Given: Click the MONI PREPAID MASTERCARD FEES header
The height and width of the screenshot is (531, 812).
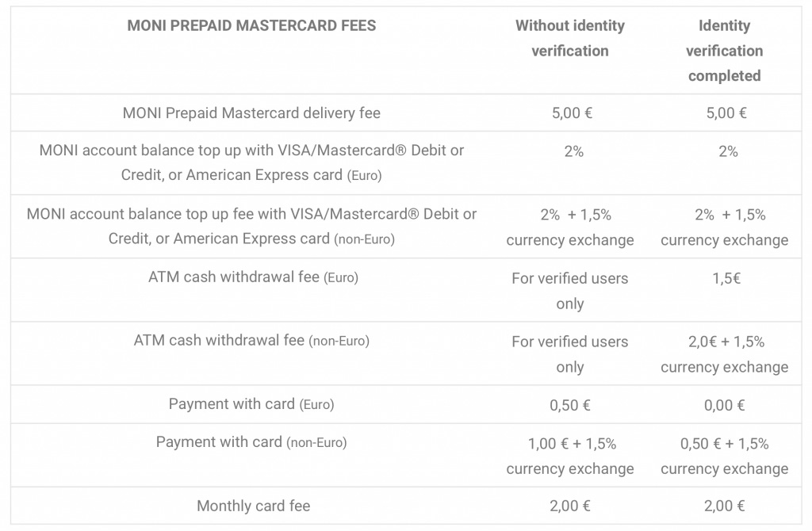Looking at the screenshot, I should click(x=251, y=25).
